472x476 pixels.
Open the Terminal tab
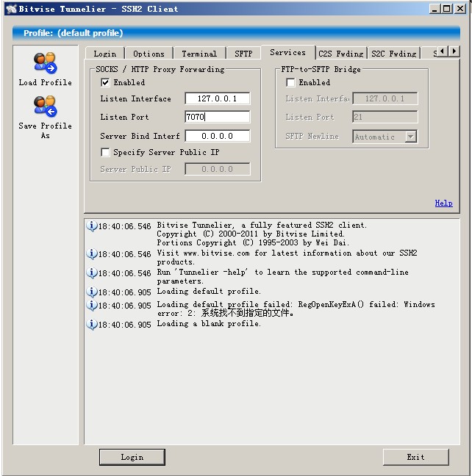click(199, 54)
